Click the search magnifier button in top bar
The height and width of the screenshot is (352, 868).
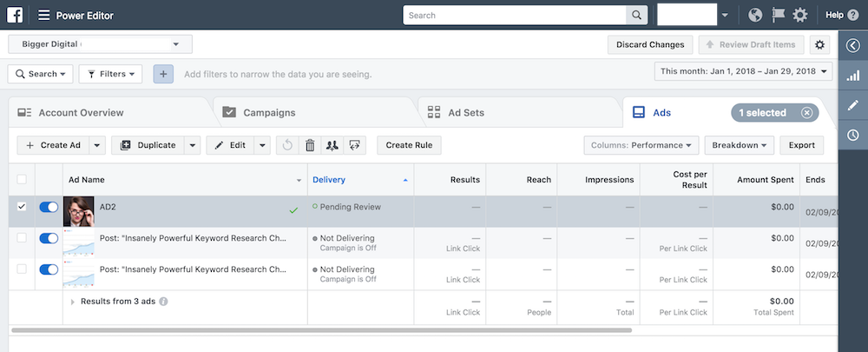636,15
